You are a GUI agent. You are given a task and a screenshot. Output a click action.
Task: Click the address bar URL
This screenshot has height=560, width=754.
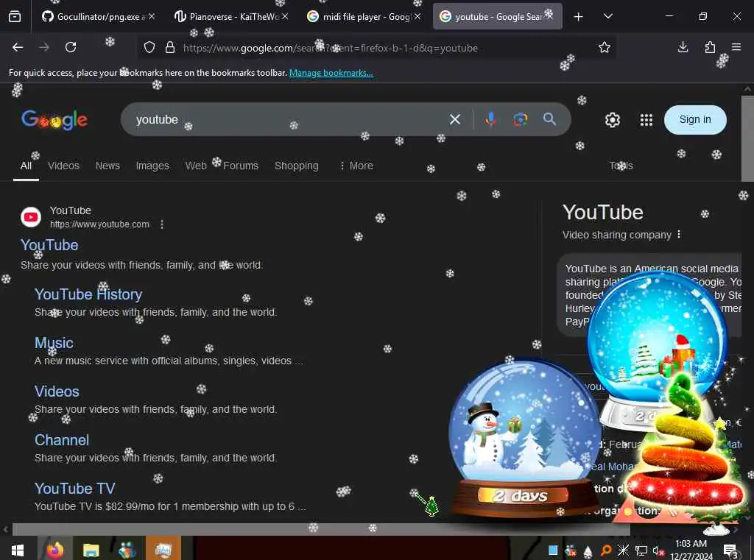coord(331,48)
